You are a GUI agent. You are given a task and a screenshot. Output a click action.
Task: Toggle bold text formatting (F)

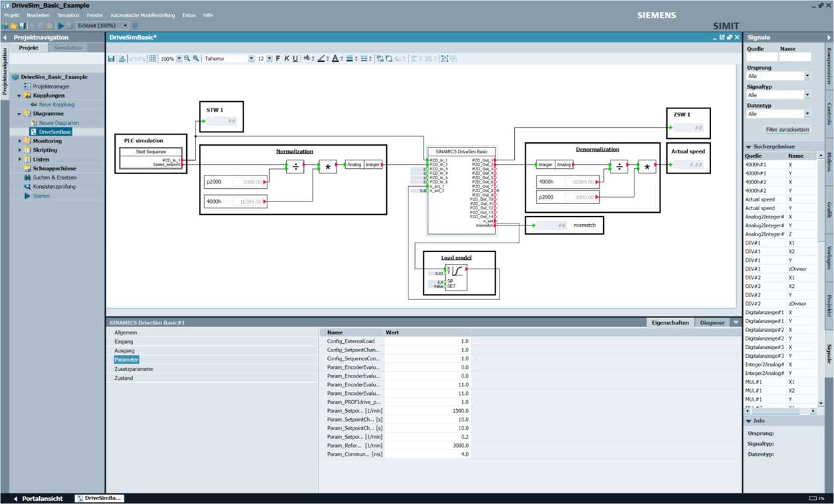click(x=278, y=59)
